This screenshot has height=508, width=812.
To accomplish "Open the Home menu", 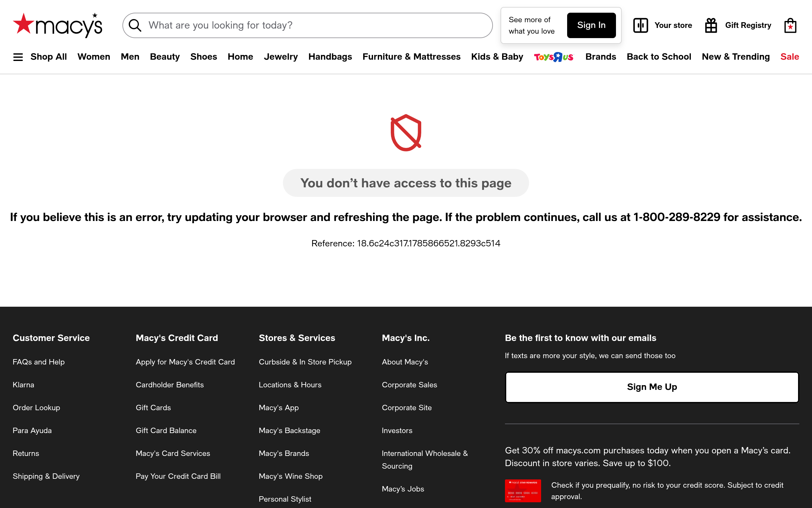I will pyautogui.click(x=240, y=57).
